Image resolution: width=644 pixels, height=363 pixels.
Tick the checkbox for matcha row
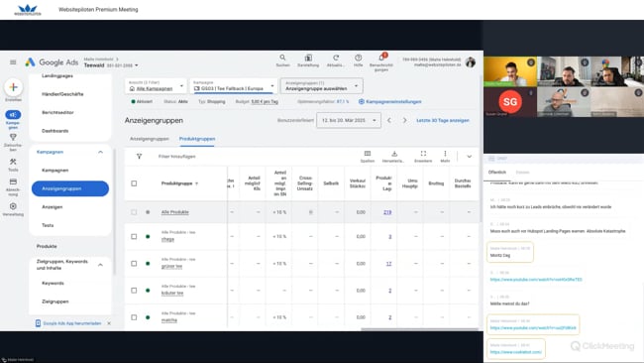point(134,317)
